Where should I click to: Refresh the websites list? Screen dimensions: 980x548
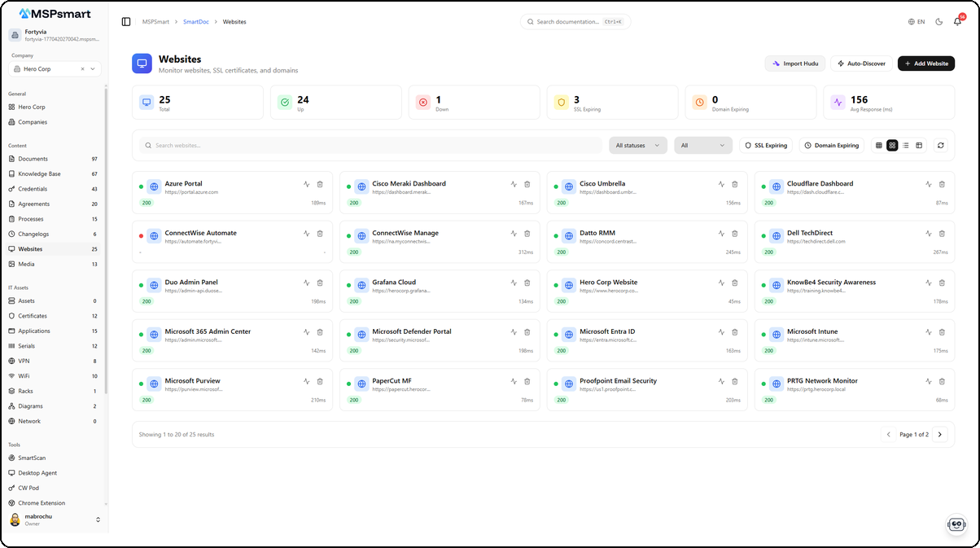942,145
